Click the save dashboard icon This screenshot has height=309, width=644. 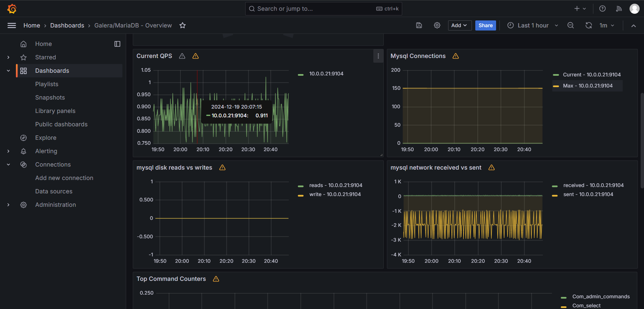419,25
